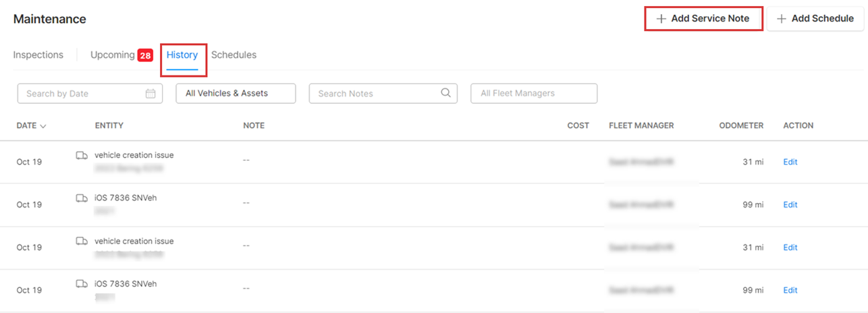Switch to the Inspections tab
This screenshot has width=868, height=313.
click(38, 55)
